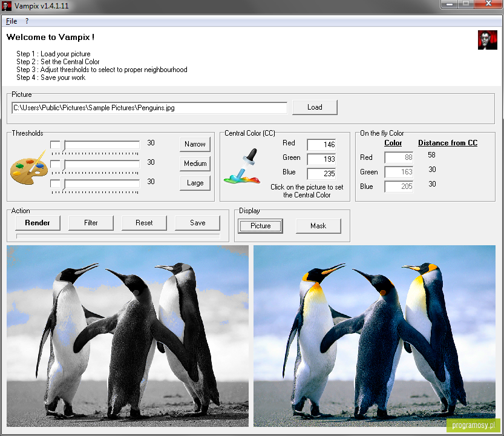Click the second threshold slider handle

coord(64,165)
